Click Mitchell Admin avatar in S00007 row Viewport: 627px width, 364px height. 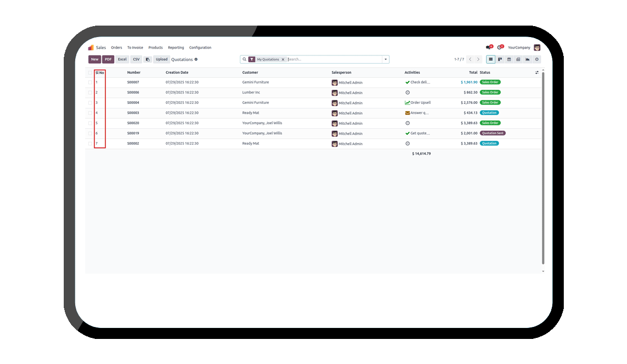[x=335, y=83]
